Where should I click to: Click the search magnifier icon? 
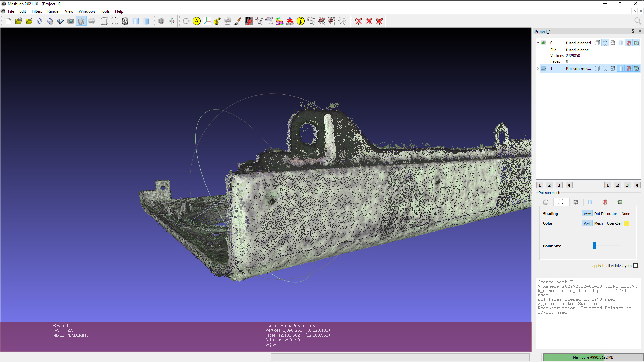pos(638,21)
